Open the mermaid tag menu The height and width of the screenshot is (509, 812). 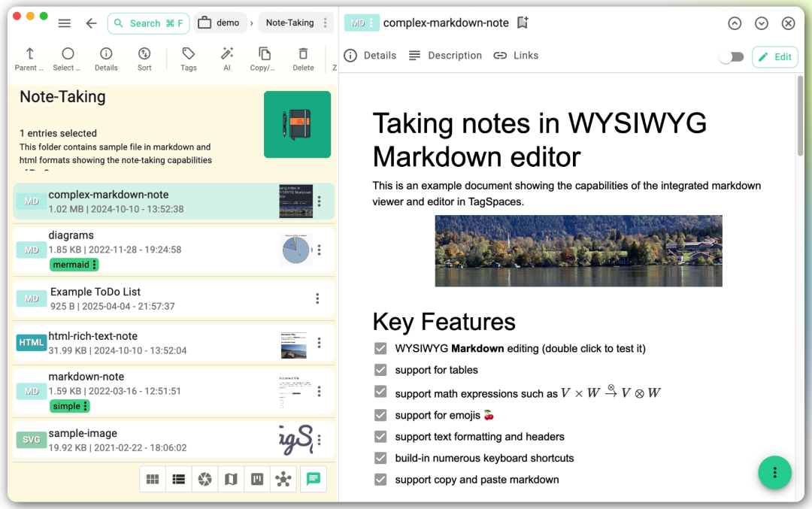[94, 265]
